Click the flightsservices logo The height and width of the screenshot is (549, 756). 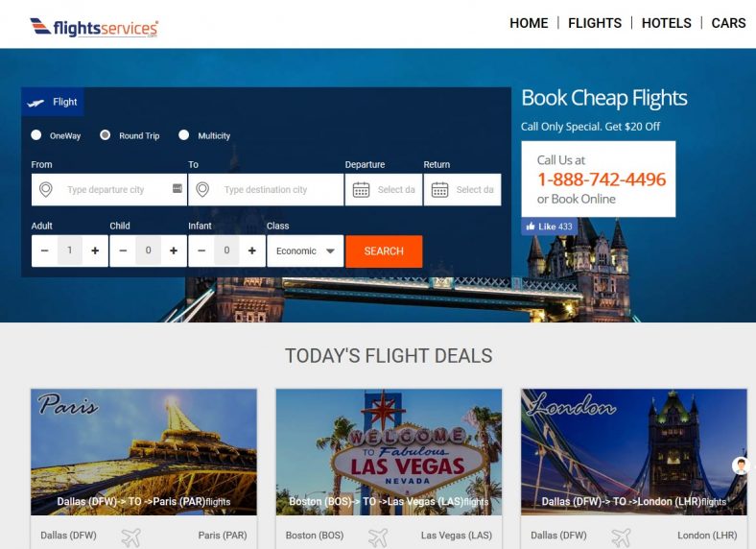coord(94,28)
